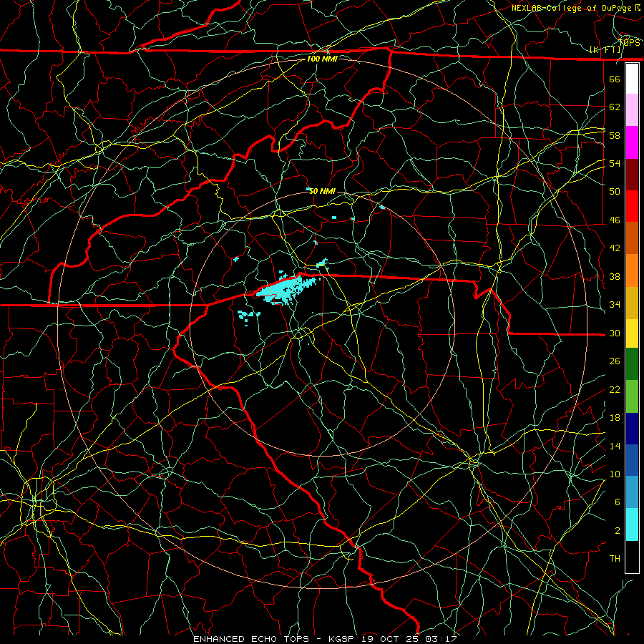This screenshot has width=644, height=644.
Task: Pick the light orange legend swatch
Action: pyautogui.click(x=632, y=270)
